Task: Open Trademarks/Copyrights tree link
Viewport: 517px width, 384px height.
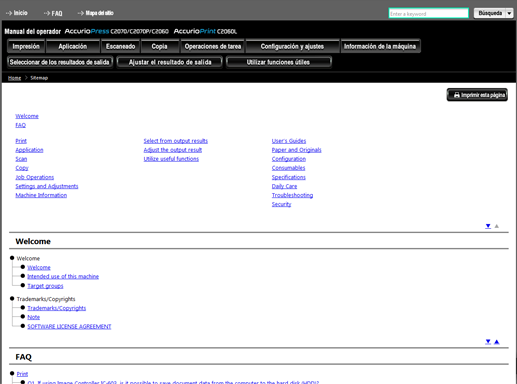Action: pos(57,308)
